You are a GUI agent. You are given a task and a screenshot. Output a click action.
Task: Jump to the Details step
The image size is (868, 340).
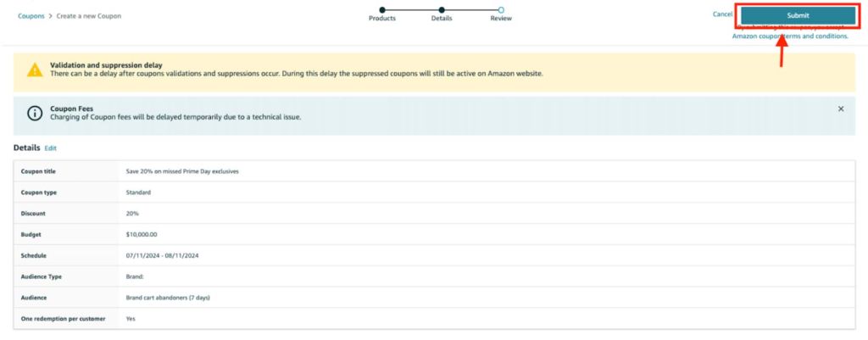(x=442, y=14)
